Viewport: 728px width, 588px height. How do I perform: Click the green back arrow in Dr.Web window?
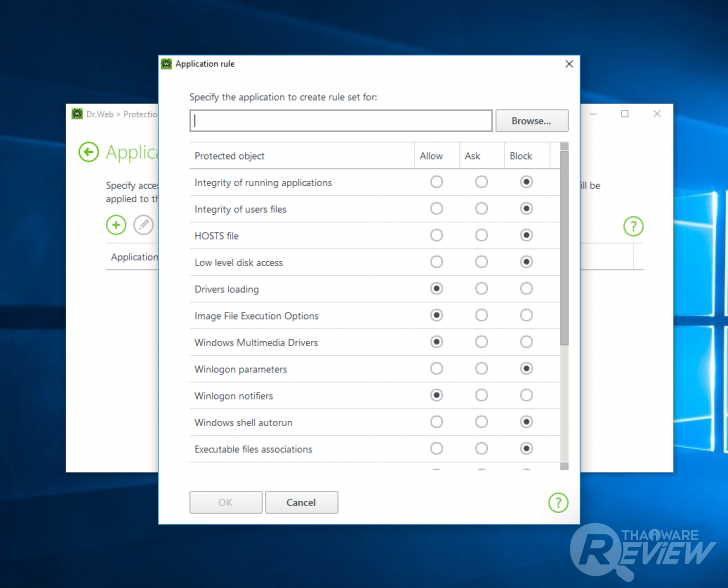tap(88, 152)
